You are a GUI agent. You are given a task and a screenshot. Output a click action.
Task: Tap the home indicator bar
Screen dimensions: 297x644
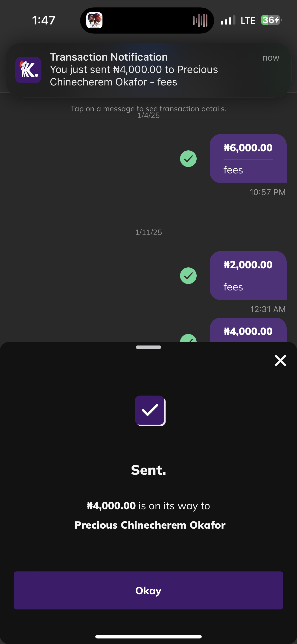(148, 636)
